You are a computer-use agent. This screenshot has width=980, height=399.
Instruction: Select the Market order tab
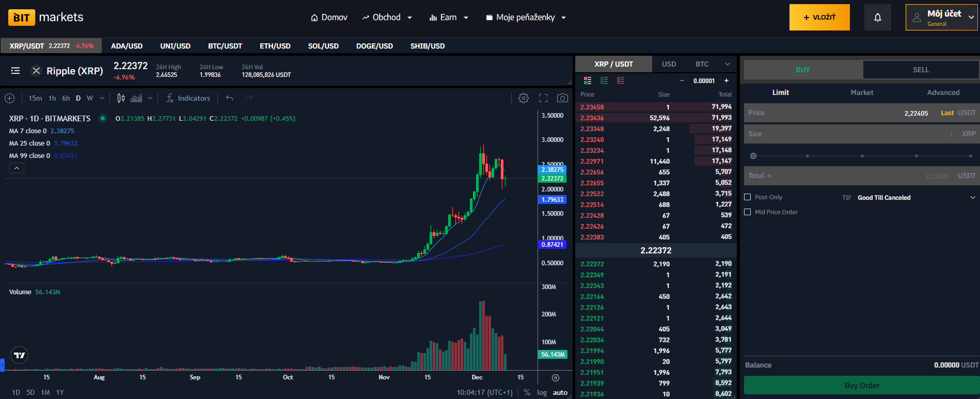pyautogui.click(x=862, y=92)
